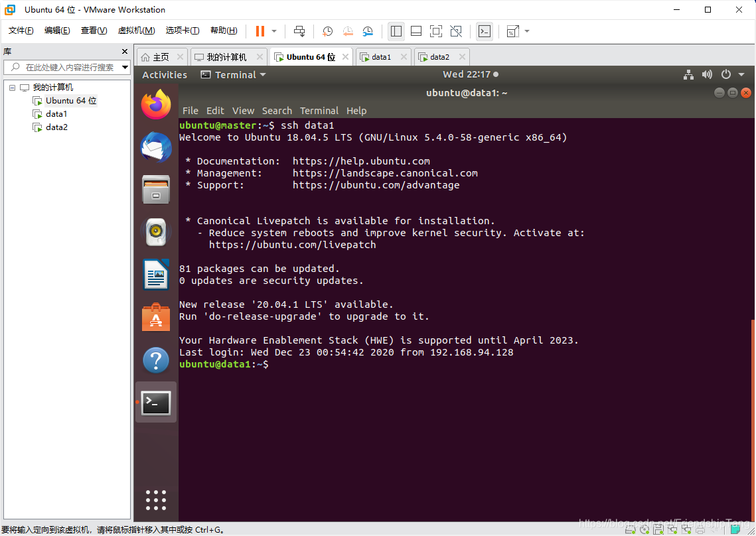
Task: Open console view toolbar icon
Action: (x=485, y=31)
